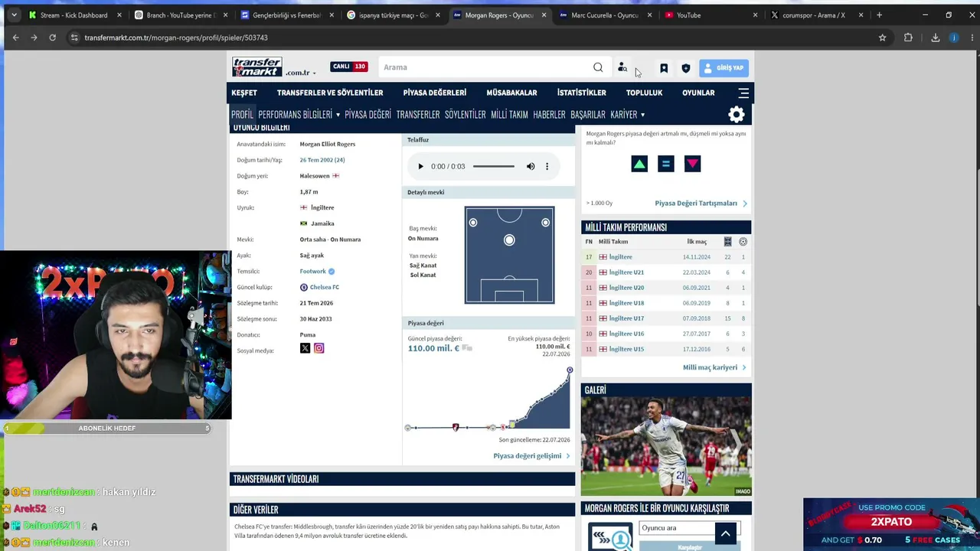980x551 pixels.
Task: Open the Topluluk menu
Action: click(644, 93)
